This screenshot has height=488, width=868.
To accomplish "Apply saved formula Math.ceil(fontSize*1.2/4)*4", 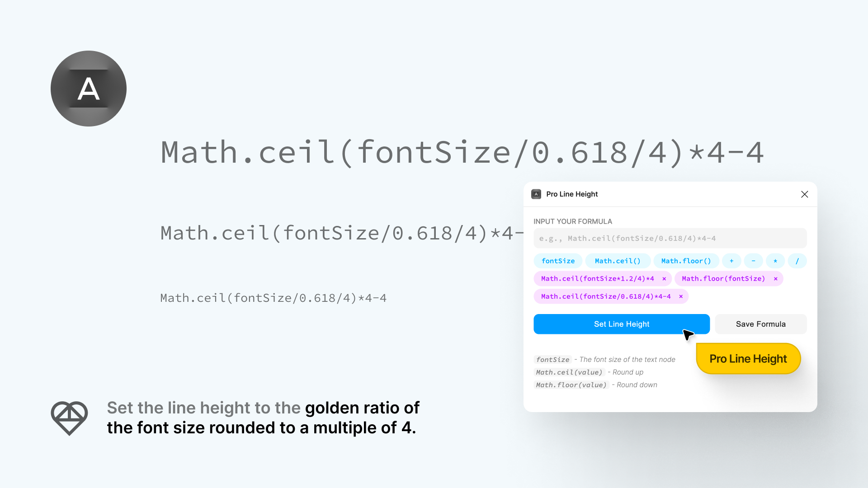I will [x=597, y=279].
